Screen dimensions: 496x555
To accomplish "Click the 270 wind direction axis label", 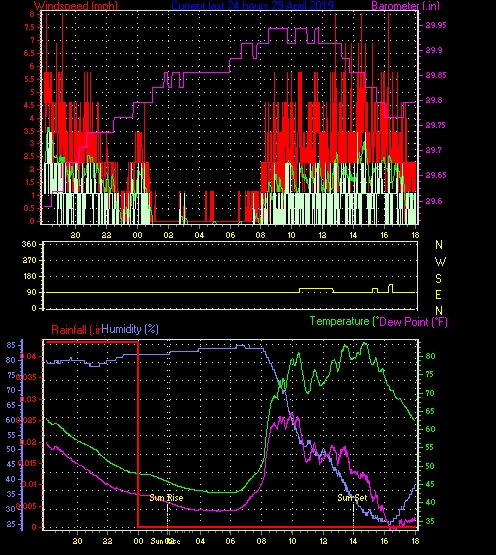I will (x=29, y=260).
